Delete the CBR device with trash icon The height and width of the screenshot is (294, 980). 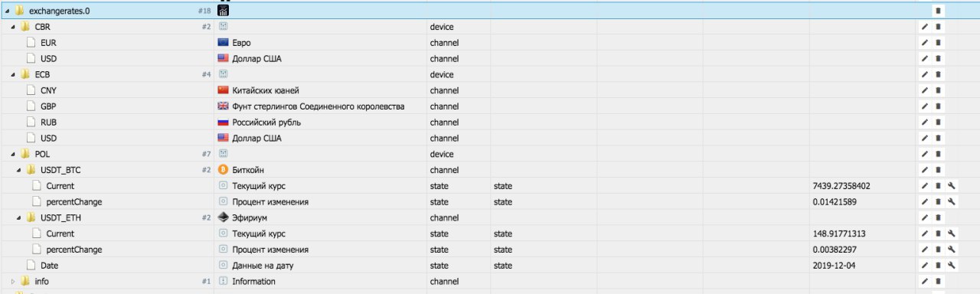(939, 27)
